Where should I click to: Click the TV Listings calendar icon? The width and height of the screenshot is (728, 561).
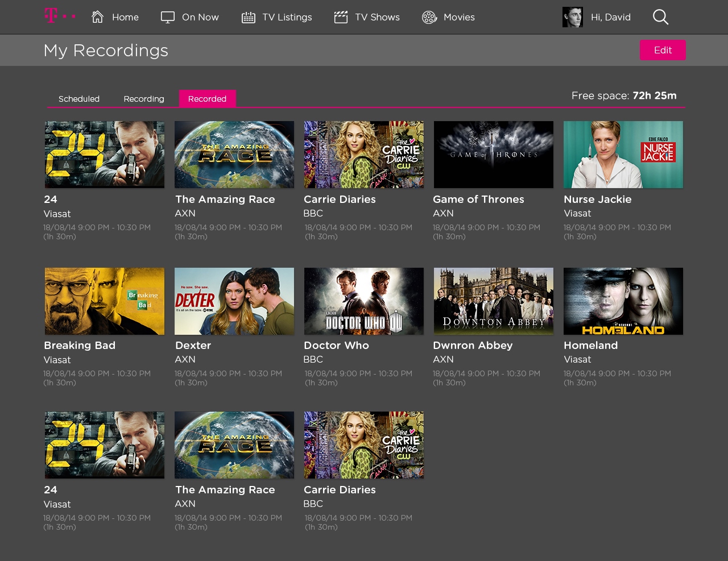(x=249, y=17)
